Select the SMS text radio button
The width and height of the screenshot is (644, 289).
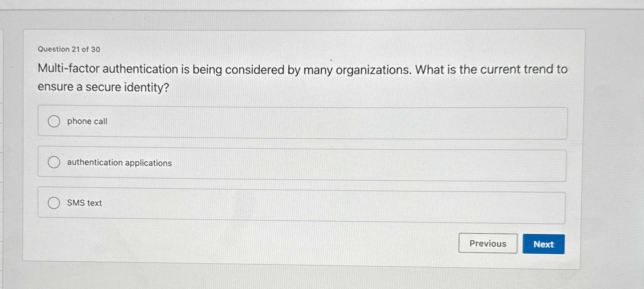(x=54, y=203)
